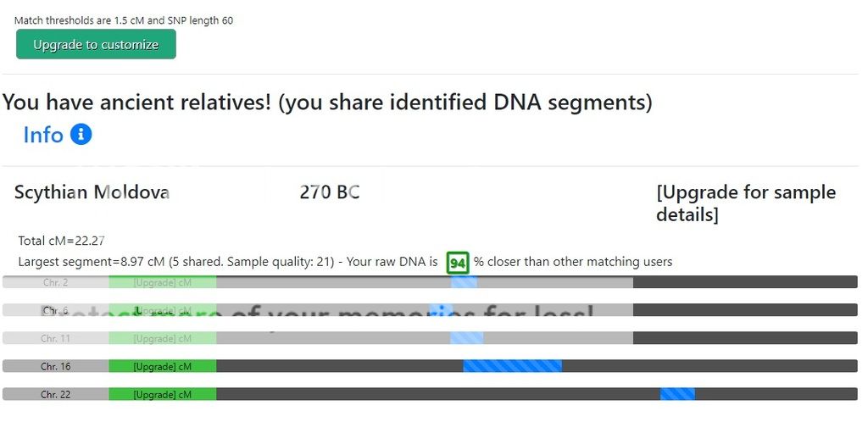This screenshot has width=868, height=422.
Task: Select the Scythian Moldova sample name
Action: [92, 192]
